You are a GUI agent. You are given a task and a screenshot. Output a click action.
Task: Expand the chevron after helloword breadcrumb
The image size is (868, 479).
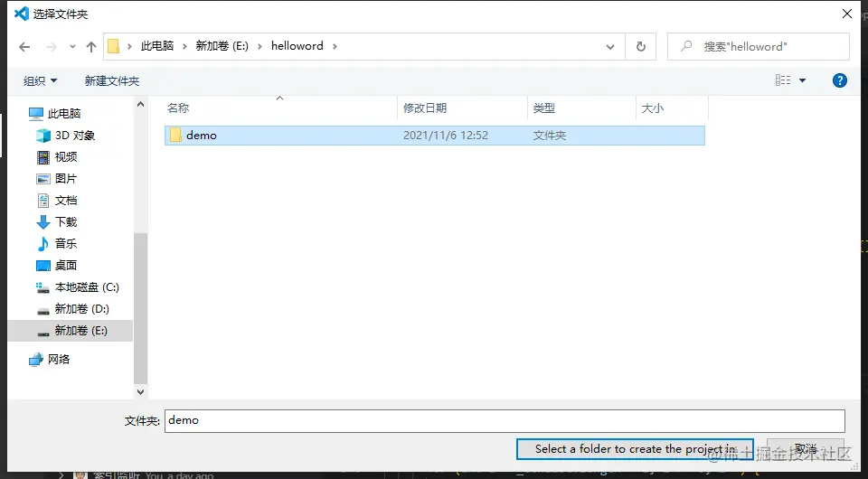(335, 46)
